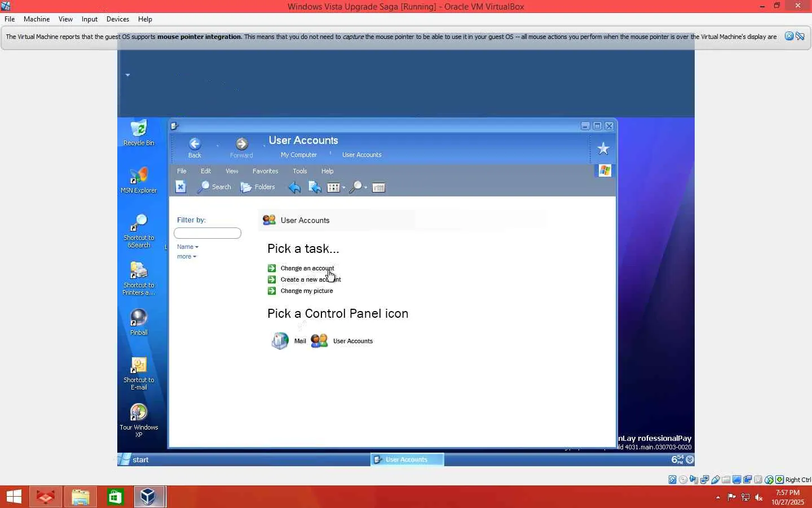This screenshot has width=812, height=508.
Task: Click the grayed Forward arrow button
Action: tap(242, 144)
